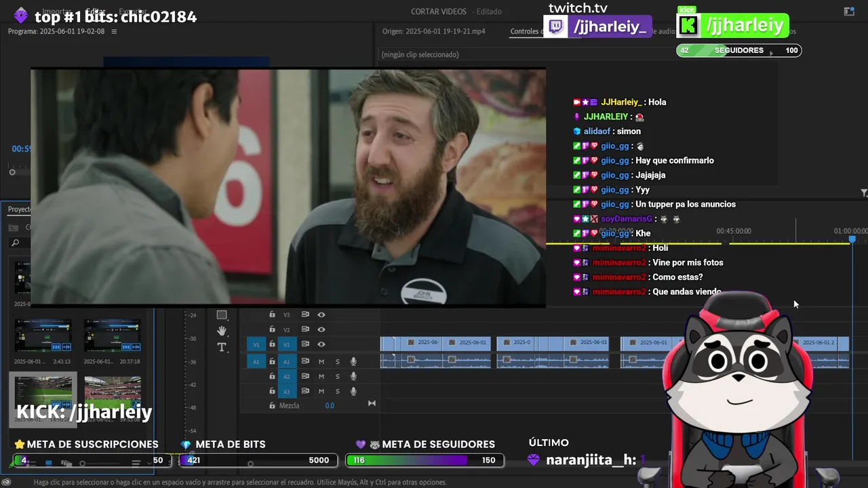Target the V1 track header label
The width and height of the screenshot is (868, 488).
tap(287, 344)
